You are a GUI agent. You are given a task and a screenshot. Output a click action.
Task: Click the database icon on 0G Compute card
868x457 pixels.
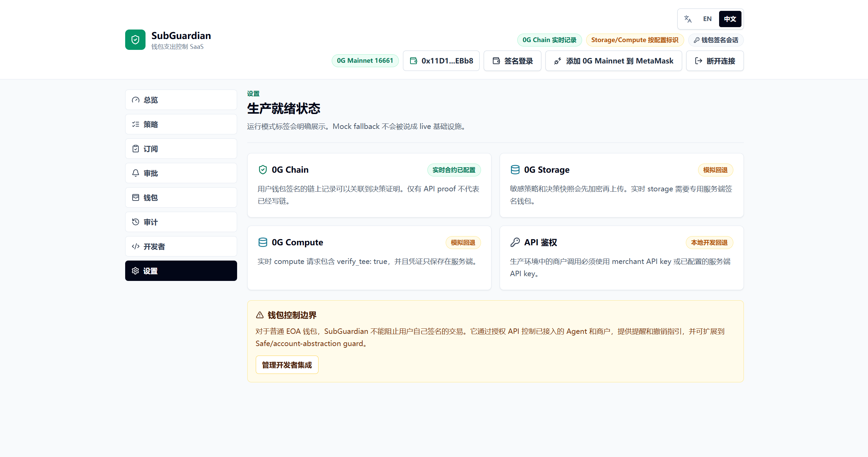point(263,242)
